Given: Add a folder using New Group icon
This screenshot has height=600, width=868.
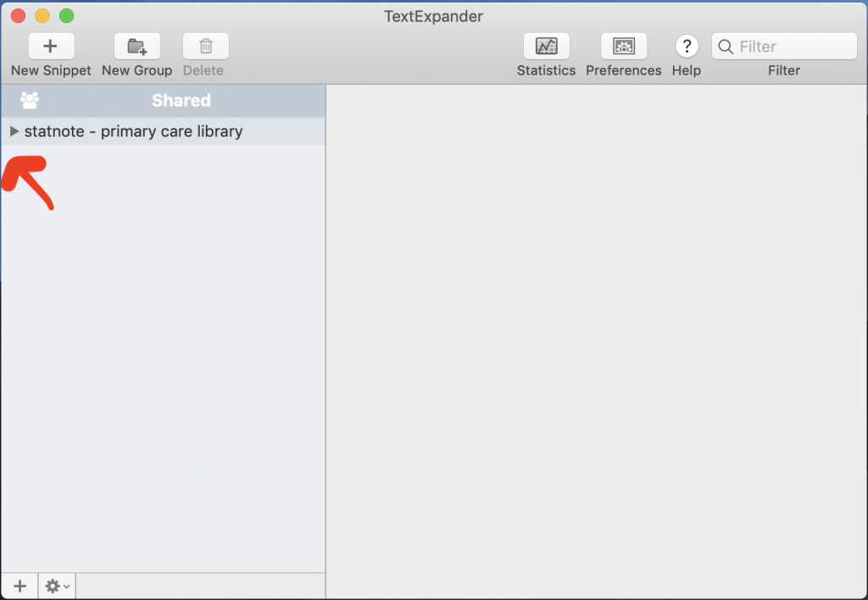Looking at the screenshot, I should coord(136,46).
